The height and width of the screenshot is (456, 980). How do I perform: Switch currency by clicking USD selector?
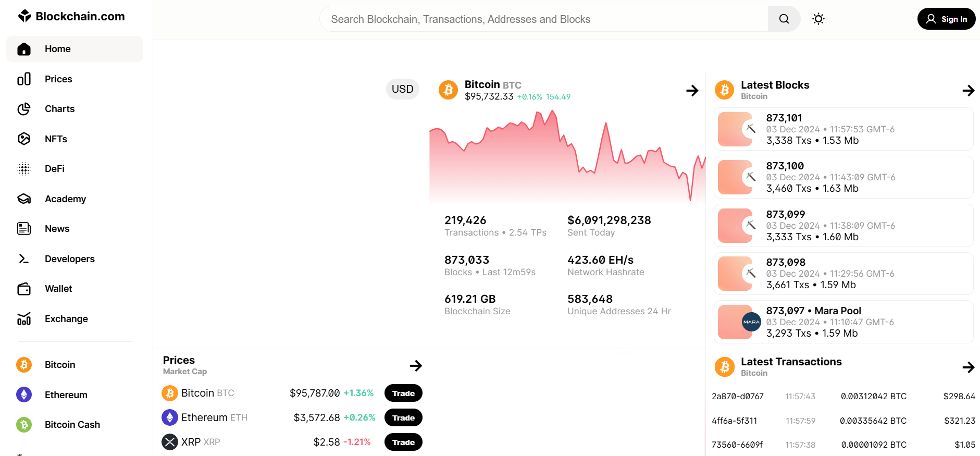[x=402, y=89]
